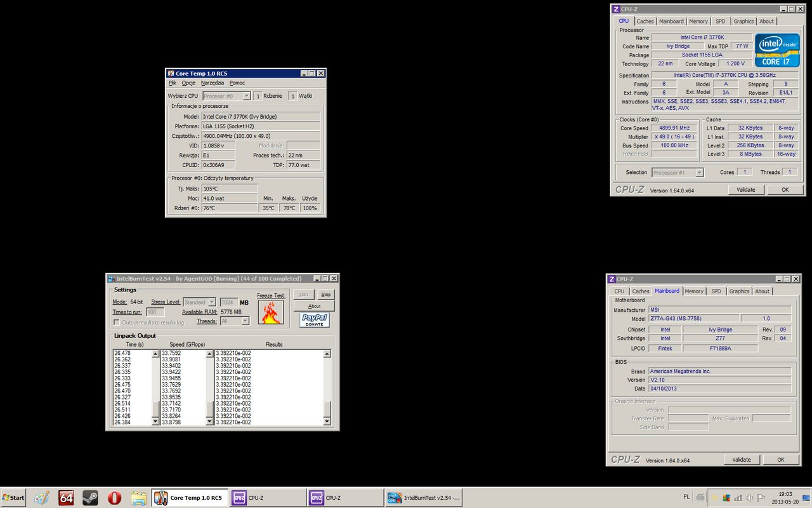Click the Speed value 33.8798
This screenshot has width=812, height=508.
click(x=171, y=422)
